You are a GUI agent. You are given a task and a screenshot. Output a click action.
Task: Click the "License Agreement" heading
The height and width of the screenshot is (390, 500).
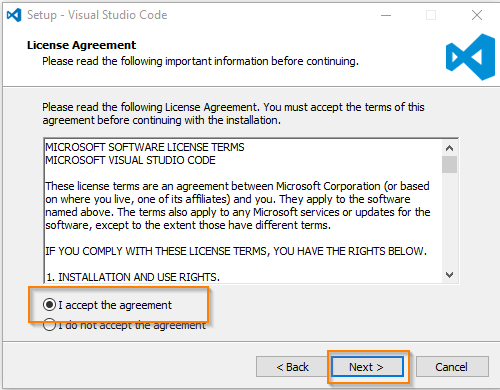[x=82, y=45]
